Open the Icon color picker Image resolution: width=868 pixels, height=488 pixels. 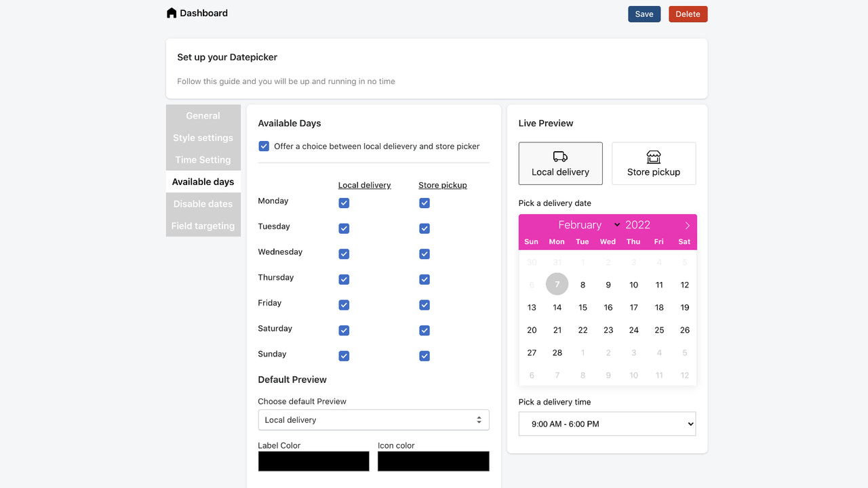click(x=433, y=461)
